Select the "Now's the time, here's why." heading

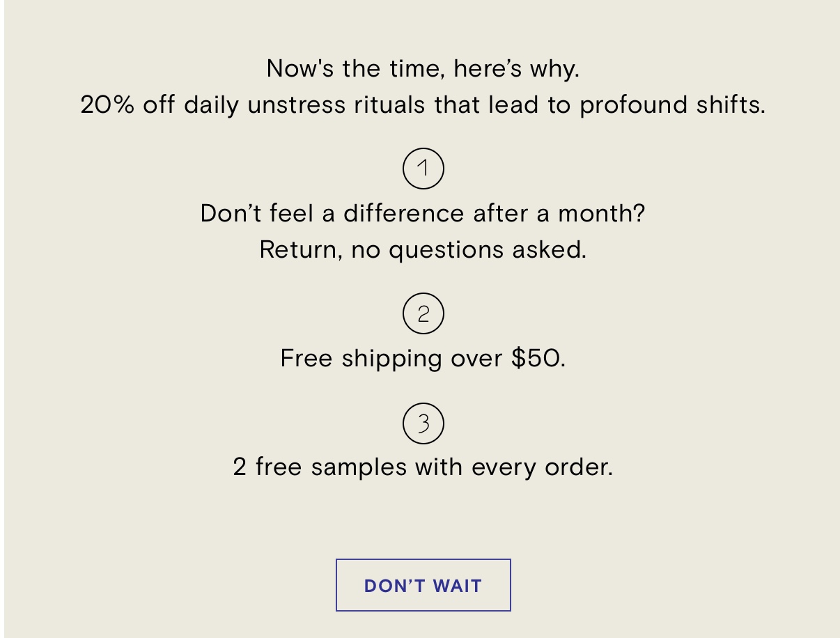[423, 69]
